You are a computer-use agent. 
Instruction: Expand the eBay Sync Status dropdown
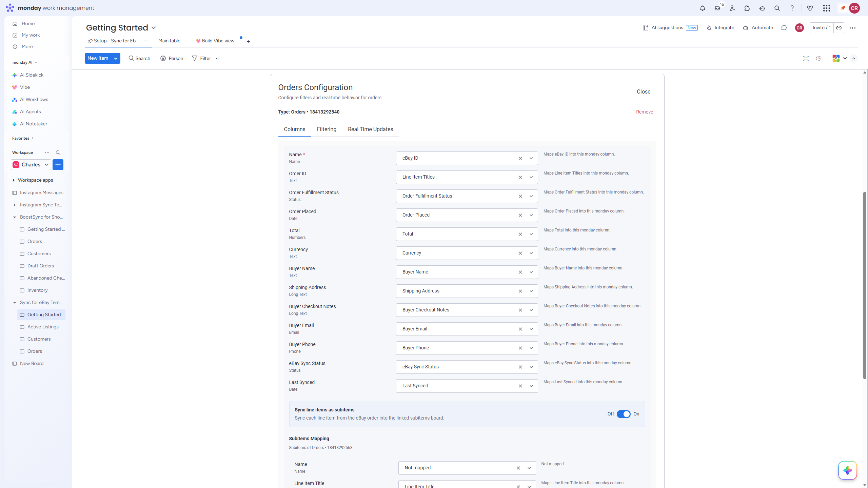point(531,367)
